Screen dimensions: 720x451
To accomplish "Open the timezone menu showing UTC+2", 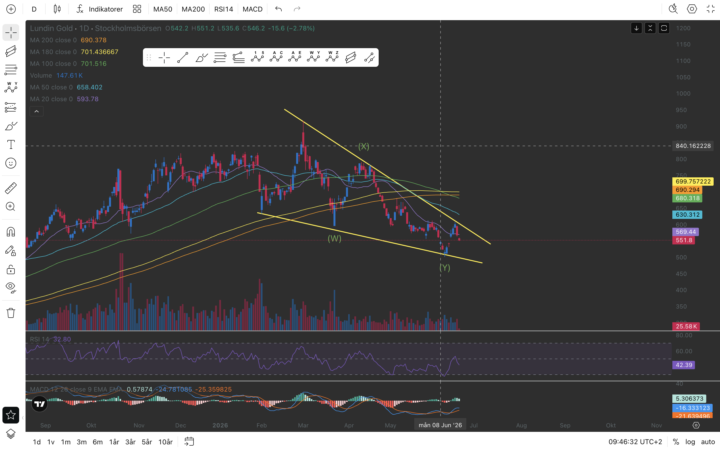I will click(x=635, y=442).
